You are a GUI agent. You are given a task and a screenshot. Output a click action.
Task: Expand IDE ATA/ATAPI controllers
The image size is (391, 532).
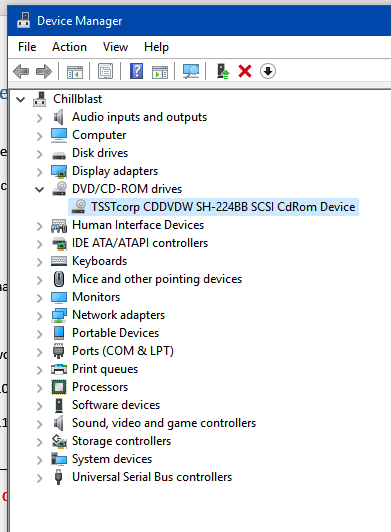coord(39,244)
